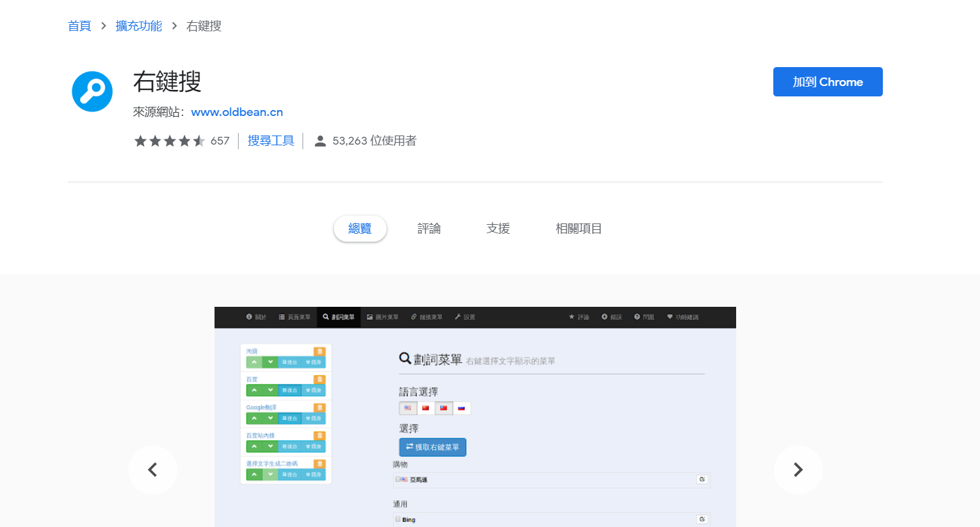Navigate to 擴充功能 in breadcrumb
The image size is (980, 527).
(x=139, y=26)
